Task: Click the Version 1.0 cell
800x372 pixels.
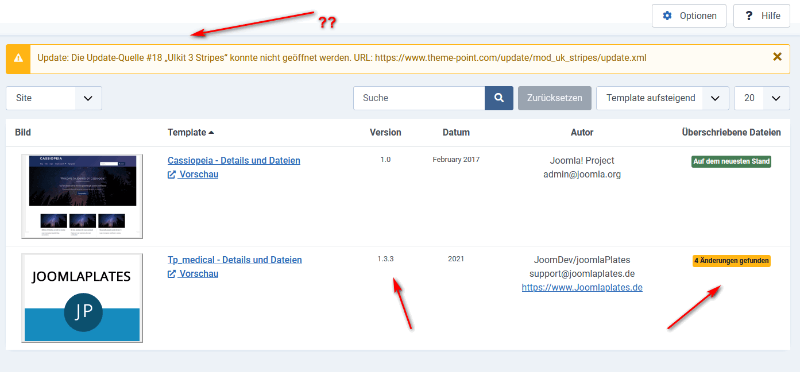Action: (385, 160)
